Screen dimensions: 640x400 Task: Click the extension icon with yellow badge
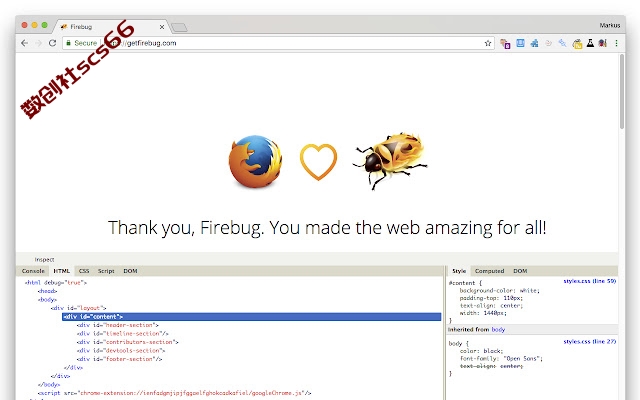pyautogui.click(x=577, y=43)
